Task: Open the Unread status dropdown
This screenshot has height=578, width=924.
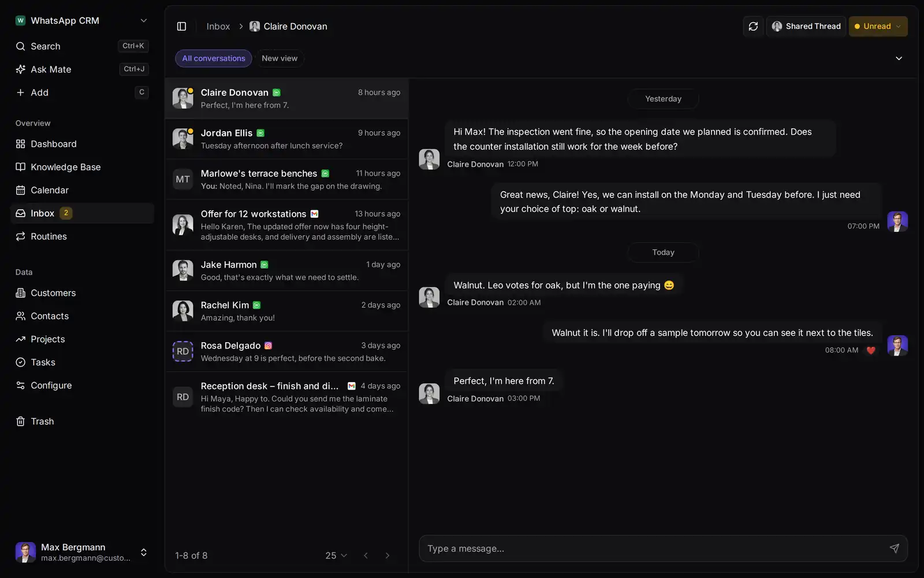Action: click(878, 27)
